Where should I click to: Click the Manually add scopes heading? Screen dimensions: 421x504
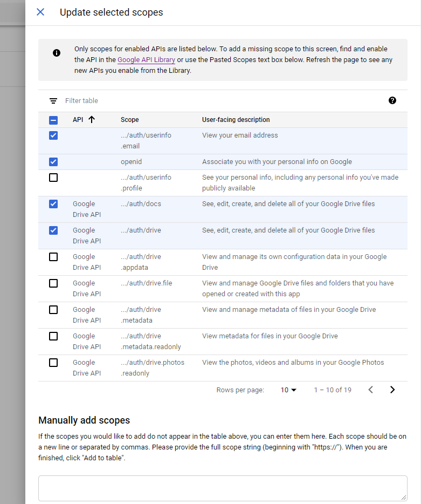[x=84, y=420]
